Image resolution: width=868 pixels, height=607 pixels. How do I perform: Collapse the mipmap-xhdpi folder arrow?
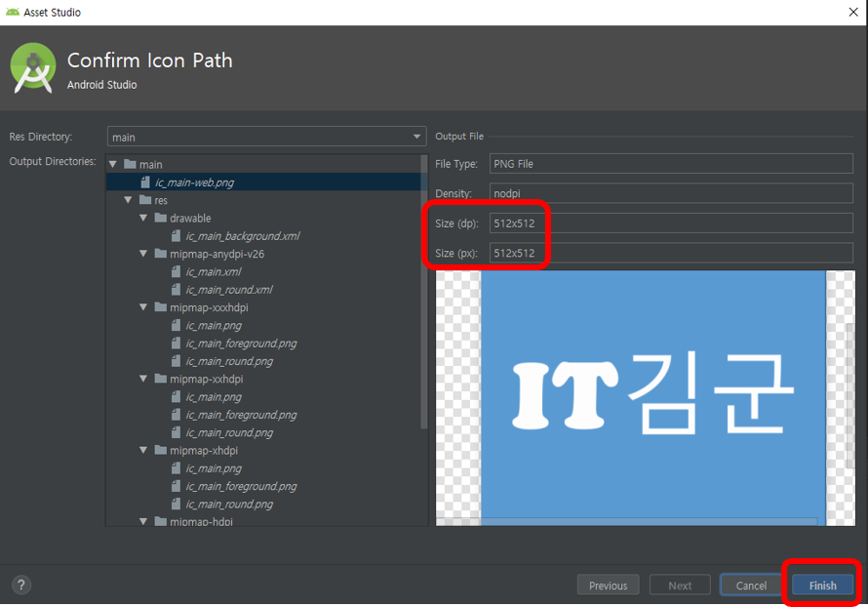coord(143,450)
